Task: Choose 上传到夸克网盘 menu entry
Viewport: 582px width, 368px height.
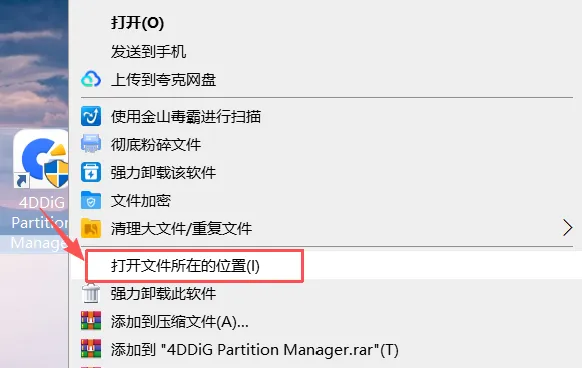Action: (163, 79)
